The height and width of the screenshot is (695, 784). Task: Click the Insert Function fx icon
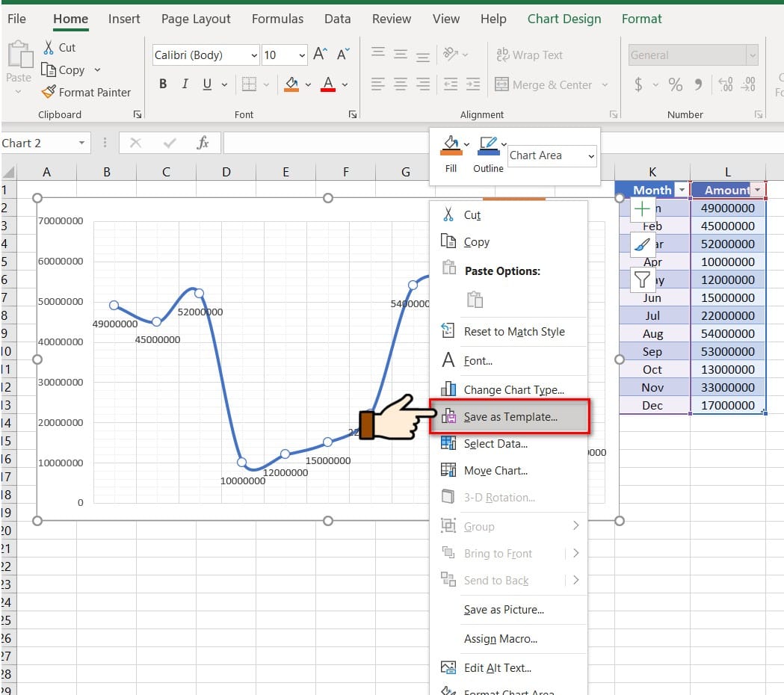point(203,143)
